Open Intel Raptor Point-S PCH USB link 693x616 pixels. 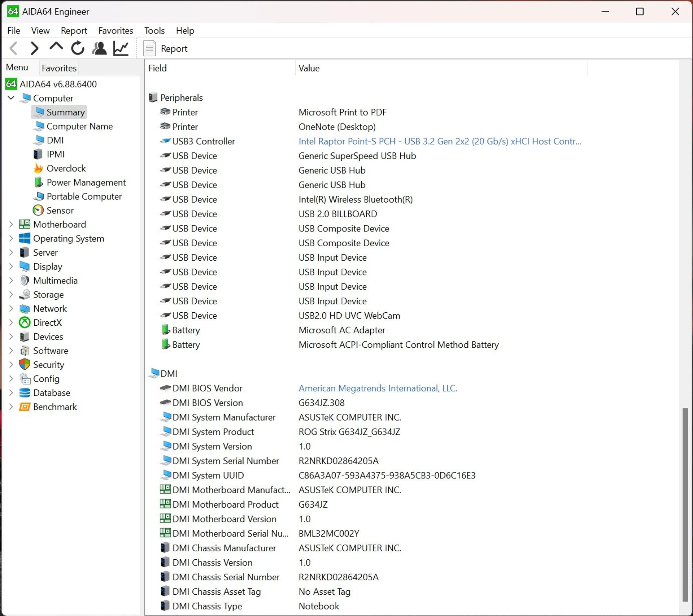[440, 141]
